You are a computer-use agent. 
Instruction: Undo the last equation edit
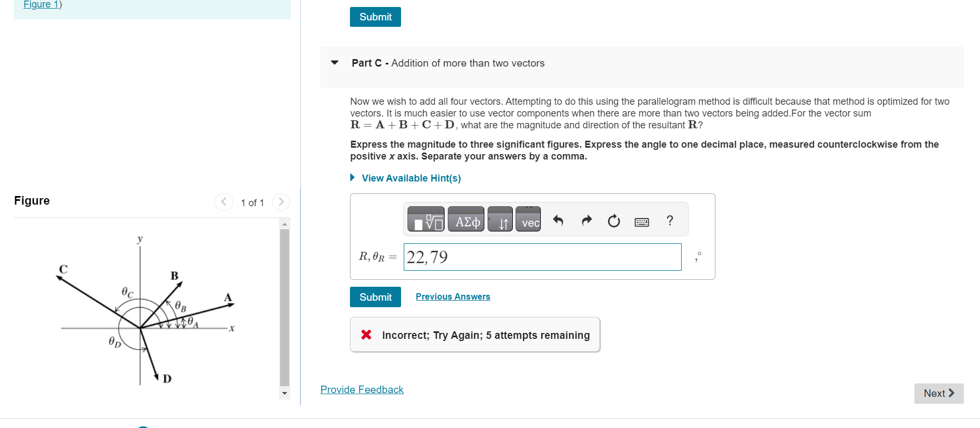(558, 220)
